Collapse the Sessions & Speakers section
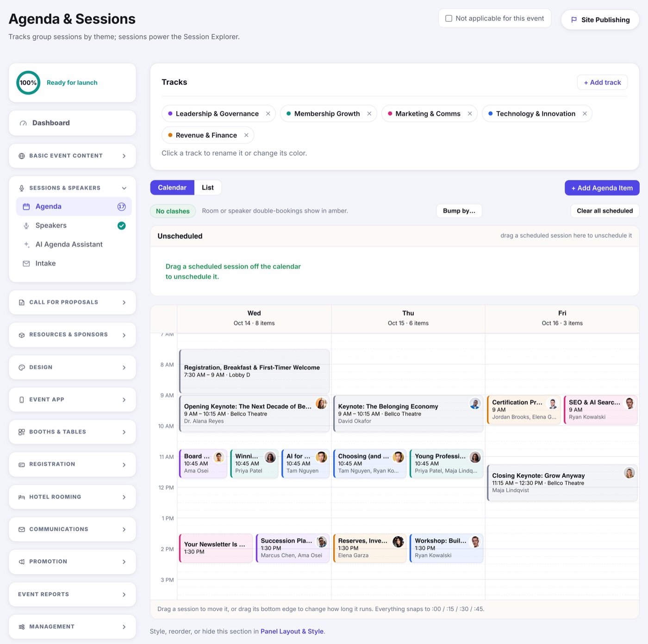The width and height of the screenshot is (648, 644). click(x=124, y=188)
